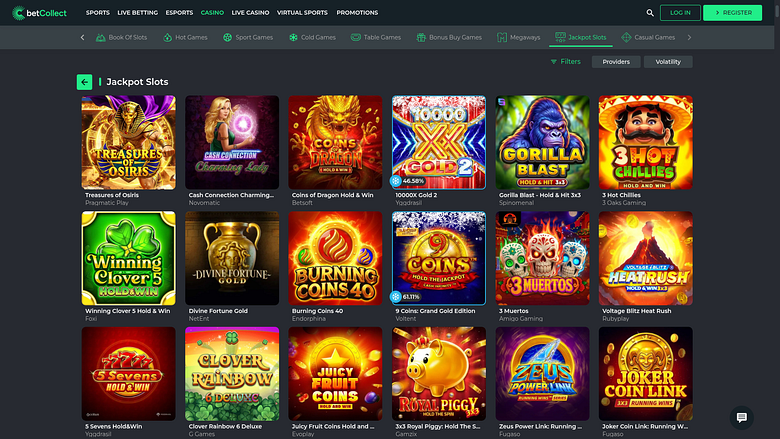
Task: Click the Bonus Buy Games gift icon
Action: [x=421, y=37]
